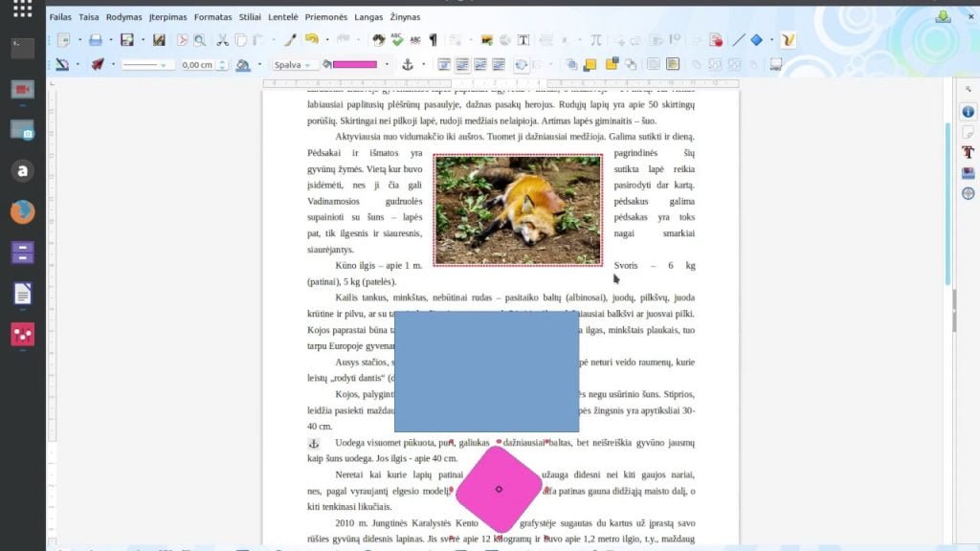
Task: Click the line width input field
Action: point(198,64)
